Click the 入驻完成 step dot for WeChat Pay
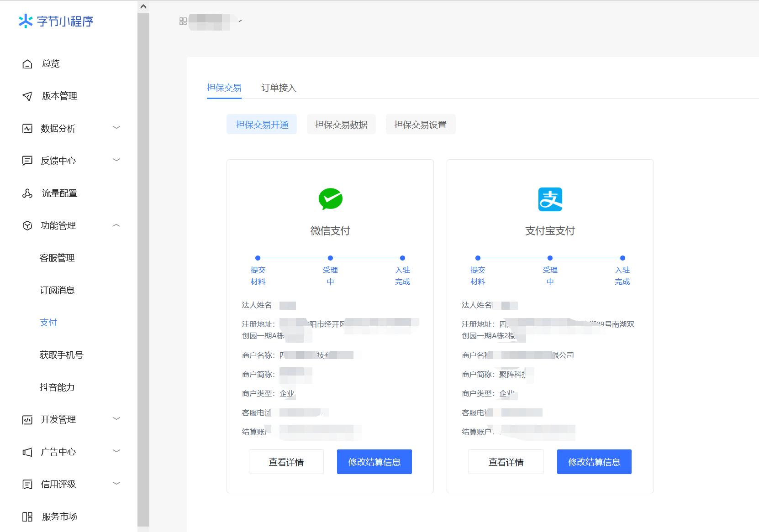This screenshot has width=759, height=532. coord(402,258)
